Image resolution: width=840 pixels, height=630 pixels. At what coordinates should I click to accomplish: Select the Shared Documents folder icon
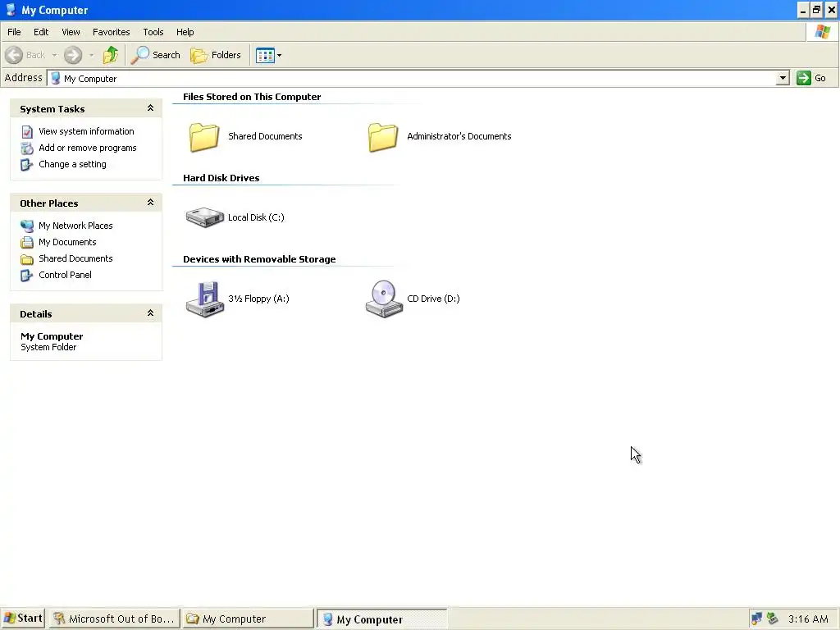[204, 137]
